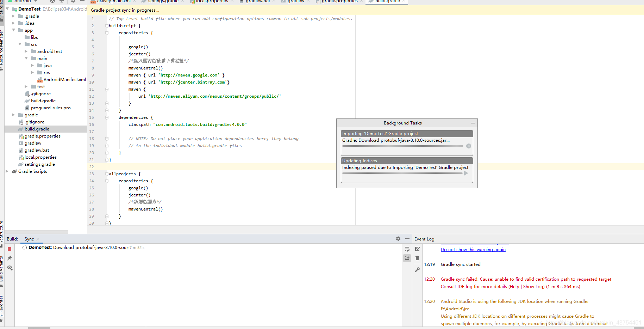Hide the Build tool window
This screenshot has height=329, width=644.
tap(407, 239)
